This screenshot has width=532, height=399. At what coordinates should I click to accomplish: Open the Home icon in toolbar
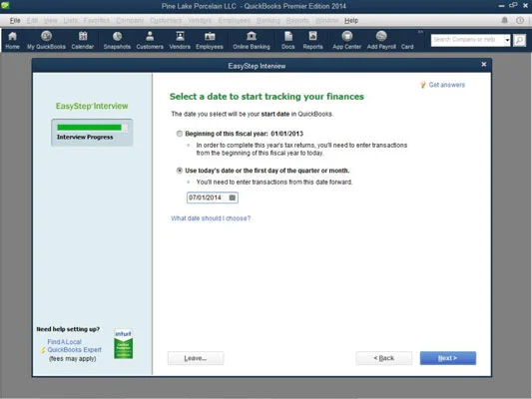(x=12, y=40)
